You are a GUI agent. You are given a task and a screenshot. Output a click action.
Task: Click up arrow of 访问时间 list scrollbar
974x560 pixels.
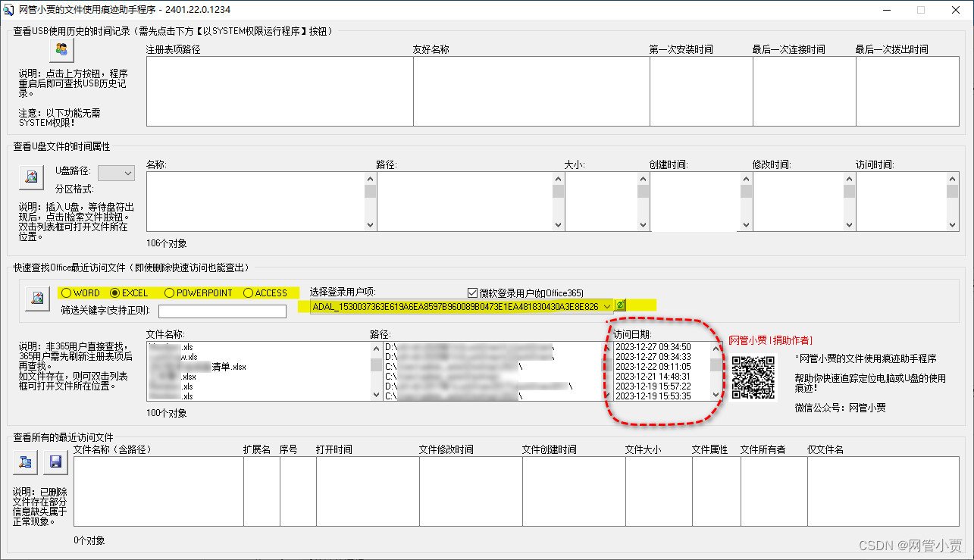point(953,179)
